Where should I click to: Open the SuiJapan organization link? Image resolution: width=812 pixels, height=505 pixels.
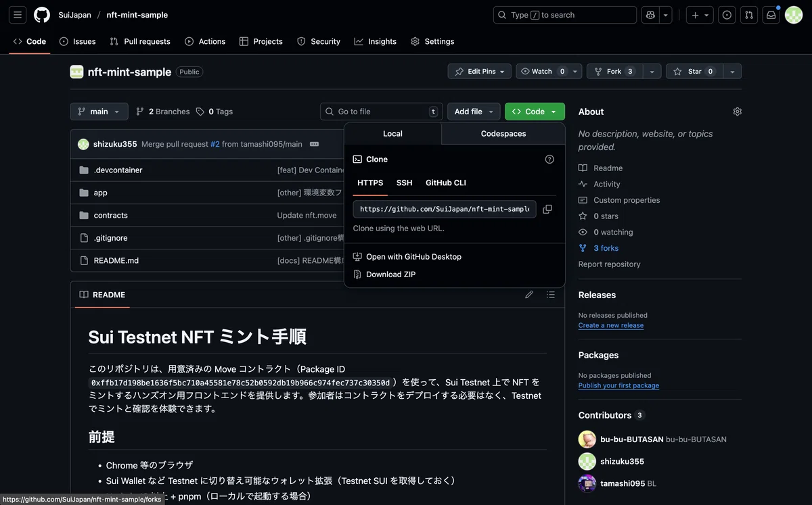coord(74,15)
